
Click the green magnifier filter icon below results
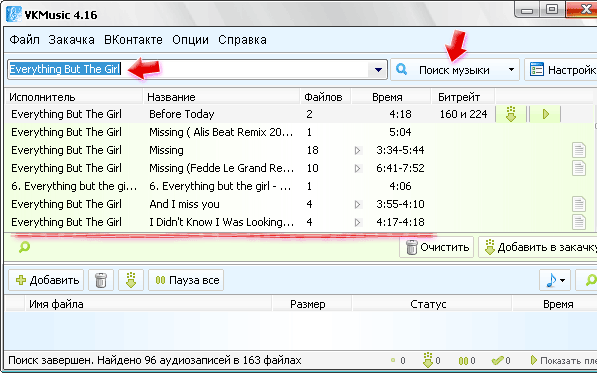point(24,247)
